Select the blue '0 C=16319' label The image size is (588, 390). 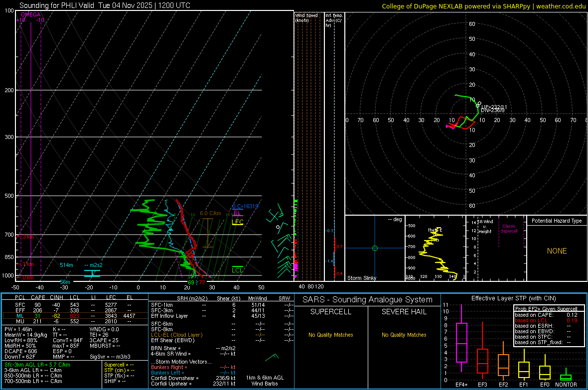point(245,207)
